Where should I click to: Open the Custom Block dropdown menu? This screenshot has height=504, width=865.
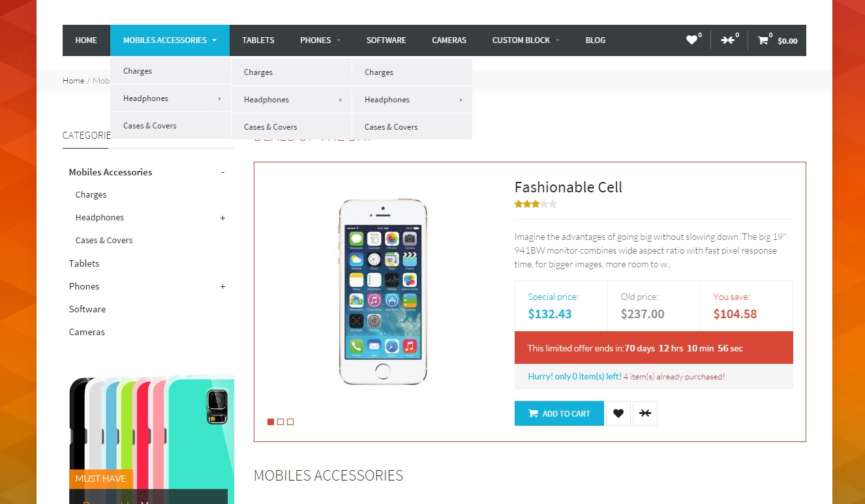(526, 40)
